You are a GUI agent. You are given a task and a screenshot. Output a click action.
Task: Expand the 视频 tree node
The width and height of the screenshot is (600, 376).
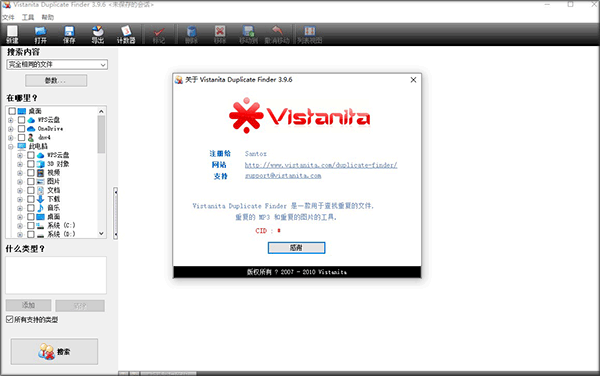tap(20, 173)
